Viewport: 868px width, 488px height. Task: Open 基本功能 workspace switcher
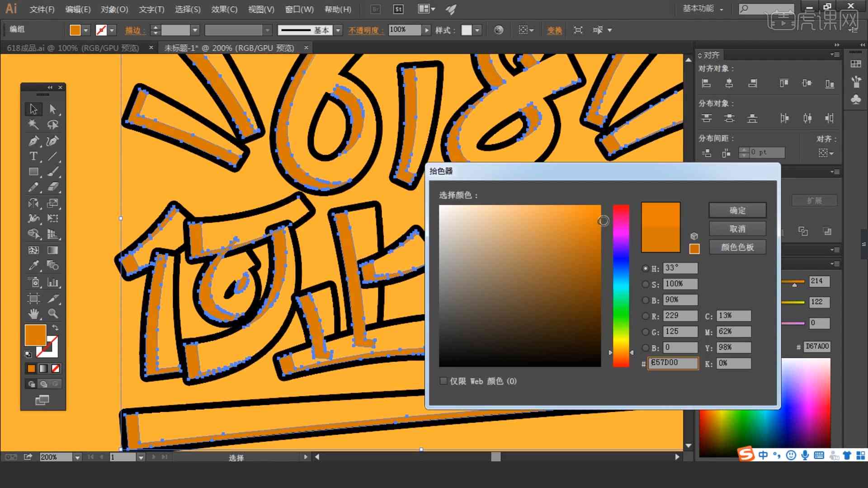[x=703, y=9]
